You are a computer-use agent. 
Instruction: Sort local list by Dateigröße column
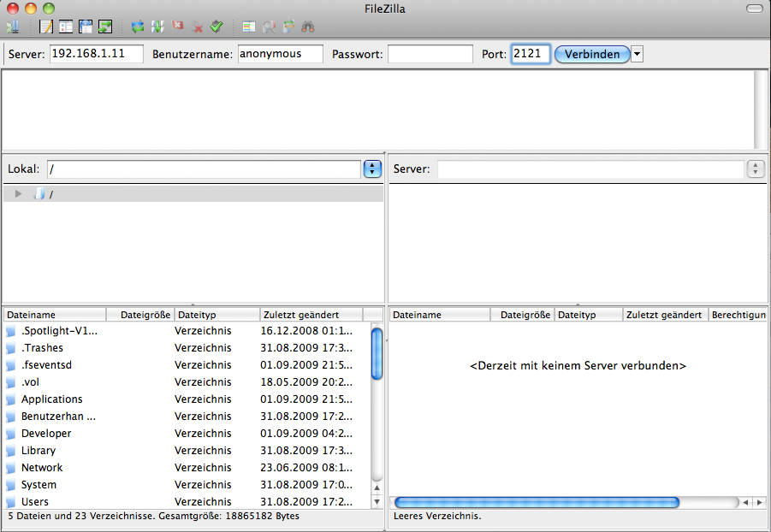point(140,315)
